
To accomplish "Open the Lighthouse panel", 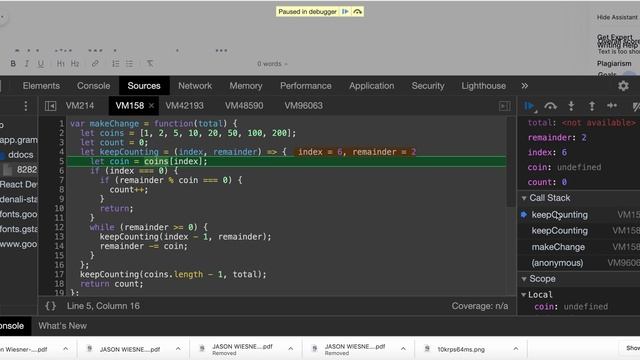I will (483, 86).
